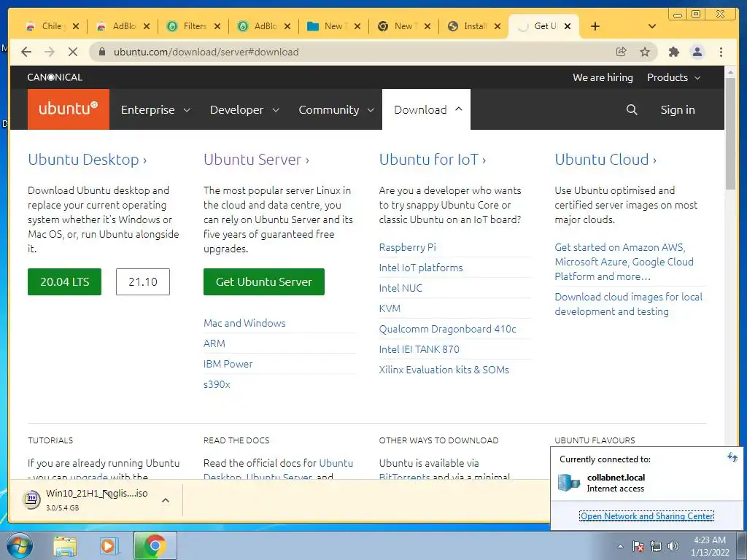This screenshot has height=560, width=747.
Task: Click Get Ubuntu Server button
Action: (264, 282)
